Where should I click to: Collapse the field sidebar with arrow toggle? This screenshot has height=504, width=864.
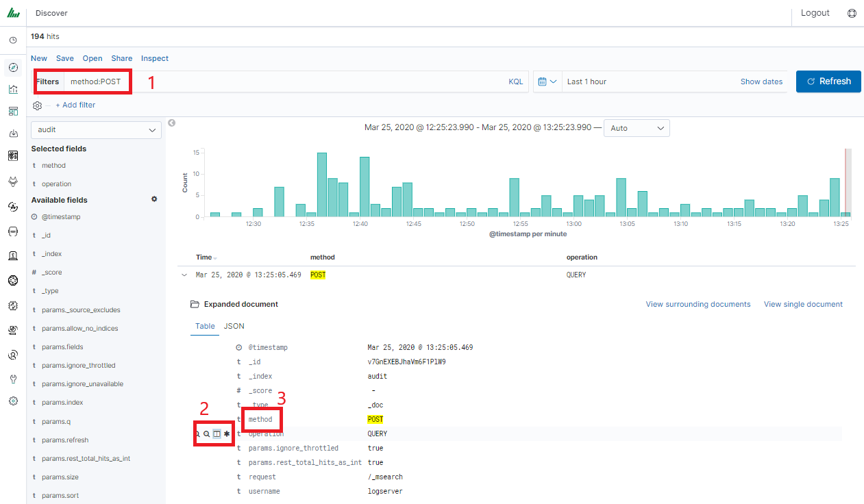coord(172,123)
